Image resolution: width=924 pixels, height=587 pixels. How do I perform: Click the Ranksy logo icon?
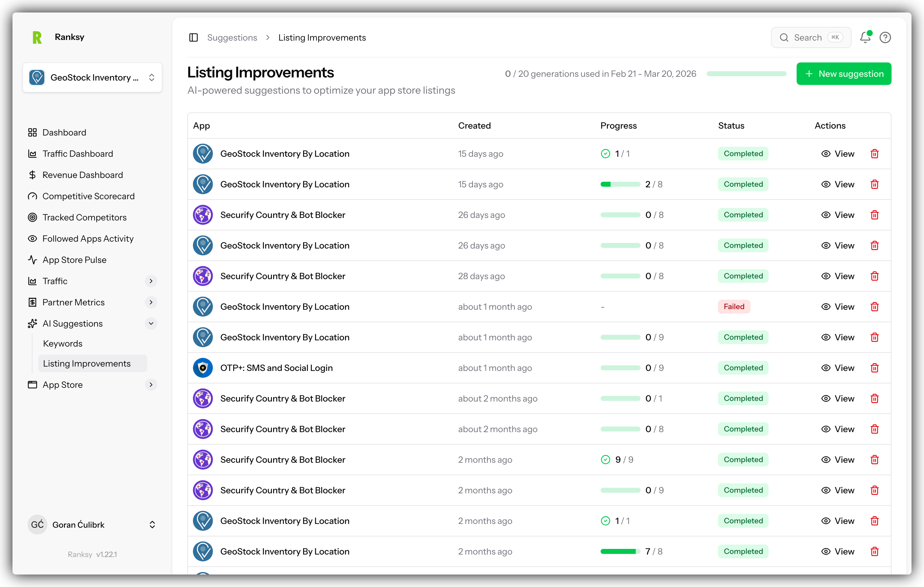click(x=37, y=37)
